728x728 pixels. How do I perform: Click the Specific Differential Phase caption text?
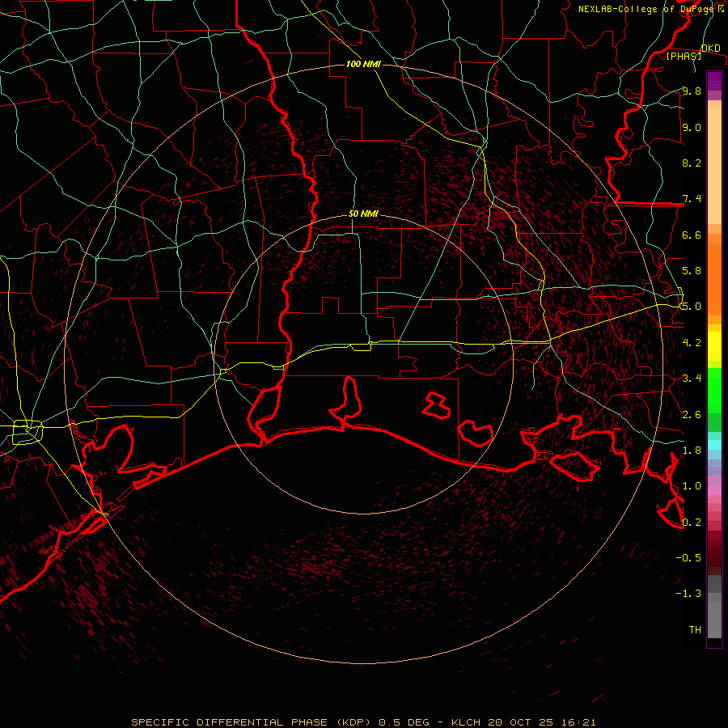tap(363, 722)
